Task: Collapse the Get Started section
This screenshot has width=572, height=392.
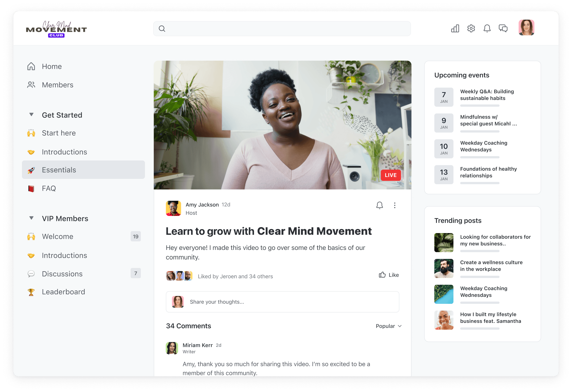Action: point(31,115)
